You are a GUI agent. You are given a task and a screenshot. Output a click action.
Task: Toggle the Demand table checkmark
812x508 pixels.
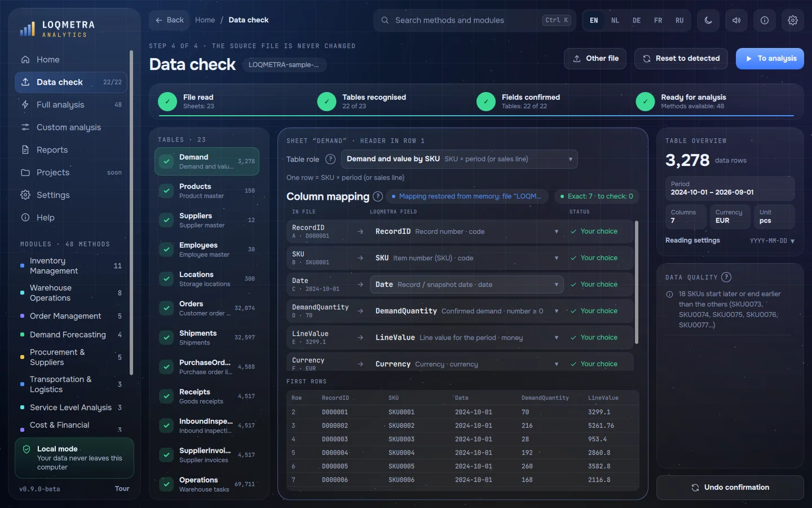click(166, 161)
